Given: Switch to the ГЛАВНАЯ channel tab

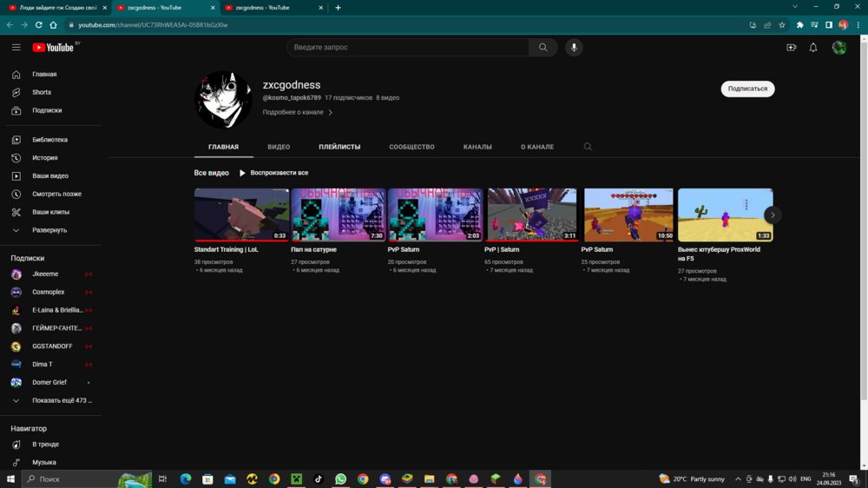Looking at the screenshot, I should pos(224,147).
